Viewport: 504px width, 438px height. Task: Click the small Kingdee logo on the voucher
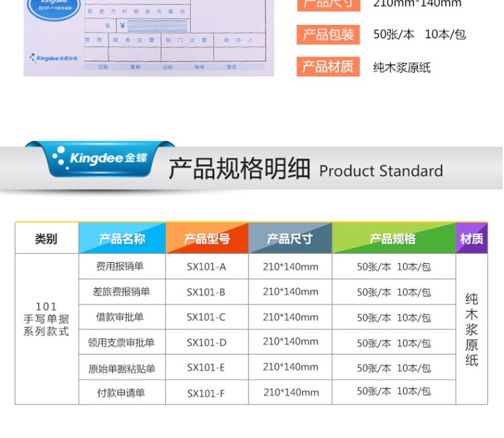(53, 58)
